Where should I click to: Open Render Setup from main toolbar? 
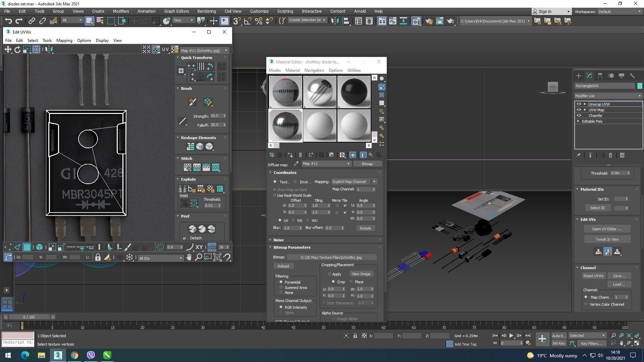429,21
